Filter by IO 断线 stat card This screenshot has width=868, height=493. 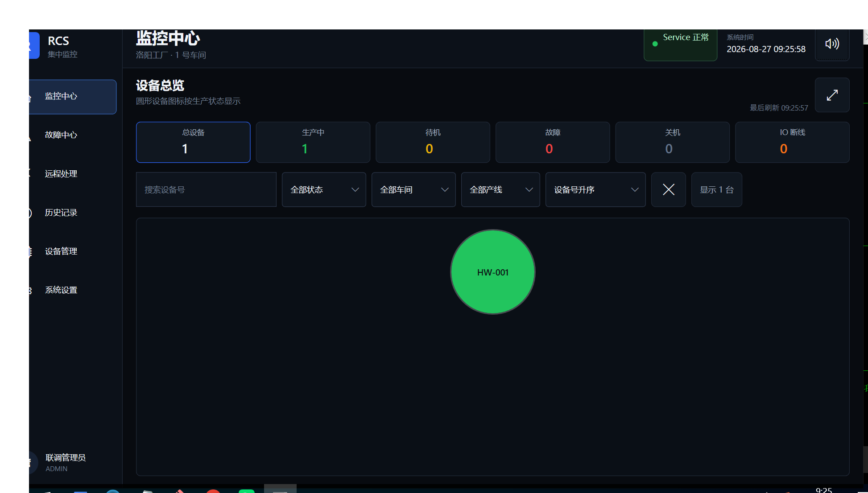792,142
